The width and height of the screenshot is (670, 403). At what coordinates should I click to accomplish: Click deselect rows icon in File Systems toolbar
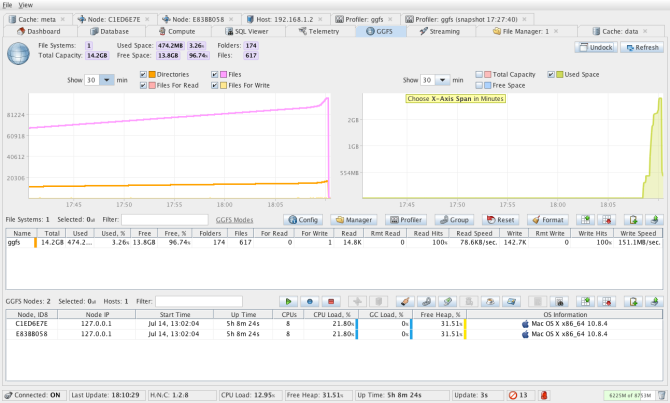pos(607,220)
